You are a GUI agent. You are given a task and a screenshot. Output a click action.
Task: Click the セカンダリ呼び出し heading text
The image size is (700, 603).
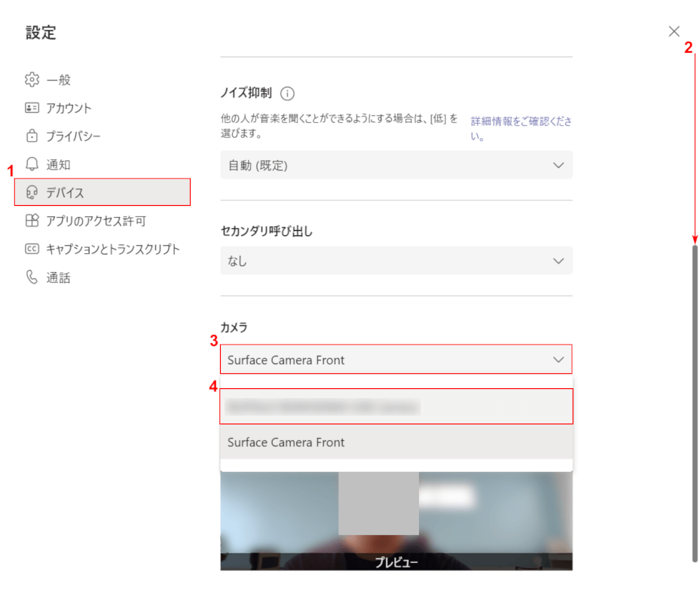pos(267,231)
